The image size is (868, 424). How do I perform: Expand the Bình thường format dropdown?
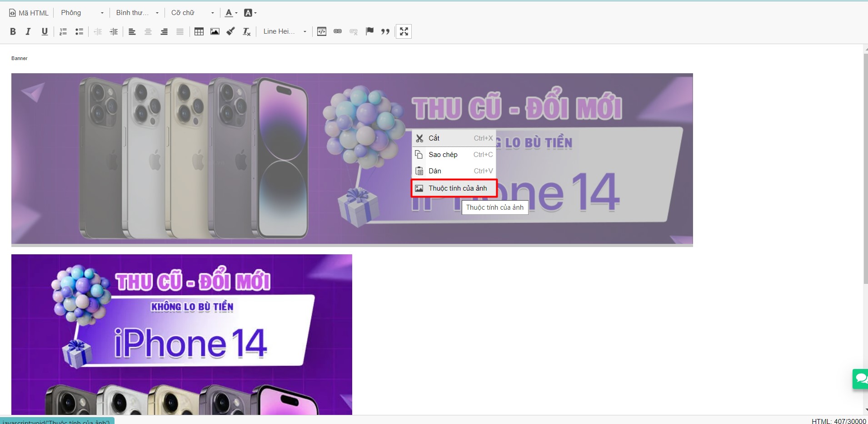pyautogui.click(x=137, y=13)
